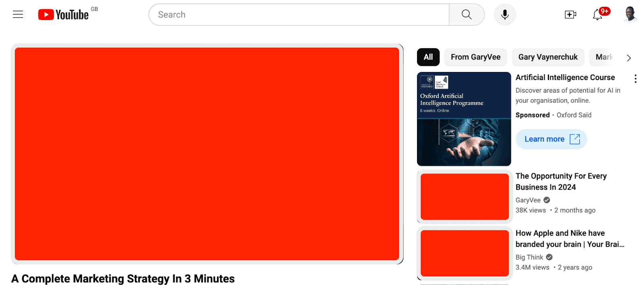Viewport: 644px width, 285px height.
Task: Go to YouTube home via logo
Action: coord(64,14)
